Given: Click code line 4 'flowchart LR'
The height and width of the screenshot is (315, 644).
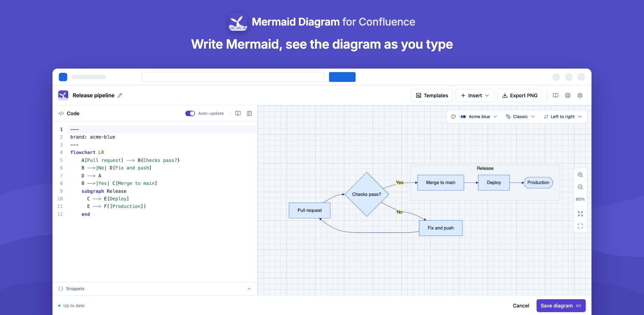Looking at the screenshot, I should (87, 152).
